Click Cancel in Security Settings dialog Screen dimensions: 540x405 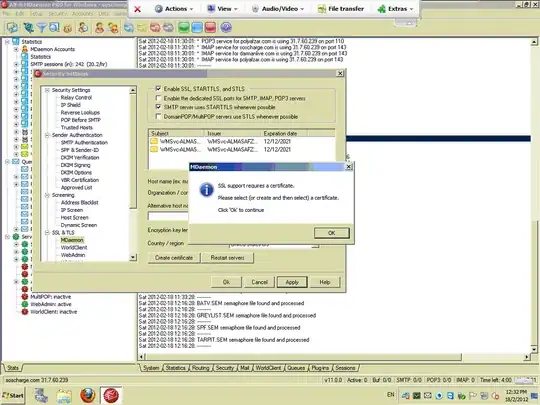(x=259, y=282)
